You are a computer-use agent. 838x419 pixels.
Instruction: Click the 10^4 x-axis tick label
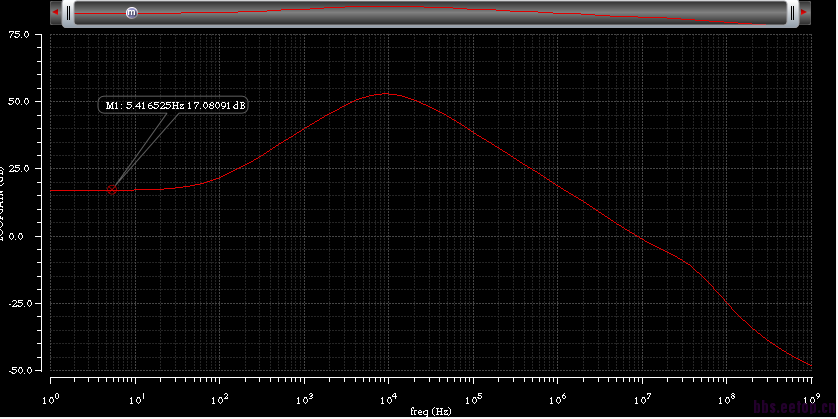pos(390,398)
